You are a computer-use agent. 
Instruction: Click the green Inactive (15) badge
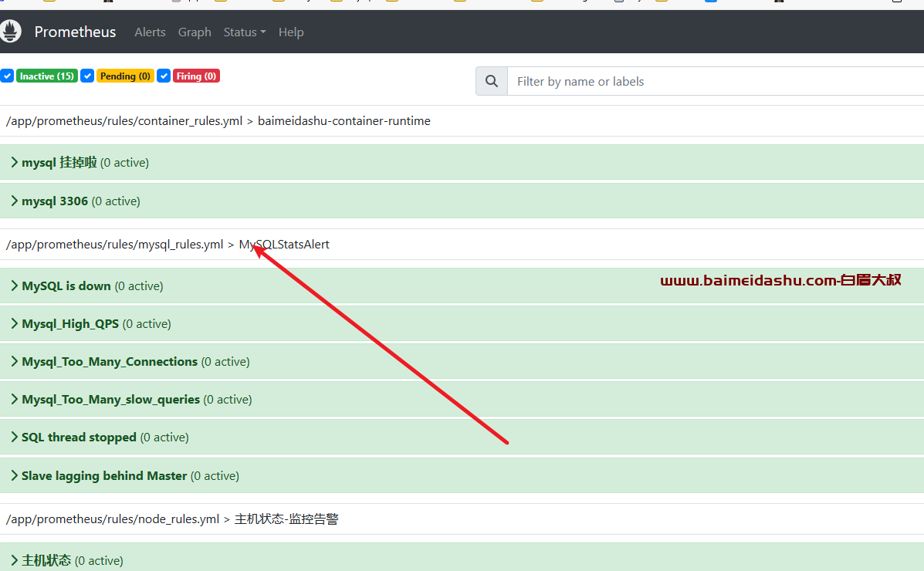pyautogui.click(x=47, y=76)
